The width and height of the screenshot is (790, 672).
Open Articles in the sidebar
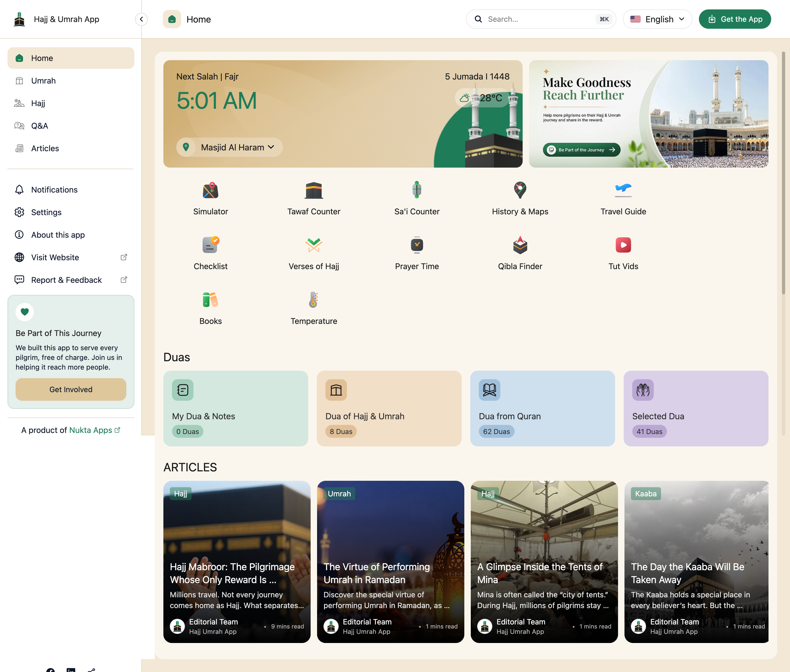[x=71, y=148]
